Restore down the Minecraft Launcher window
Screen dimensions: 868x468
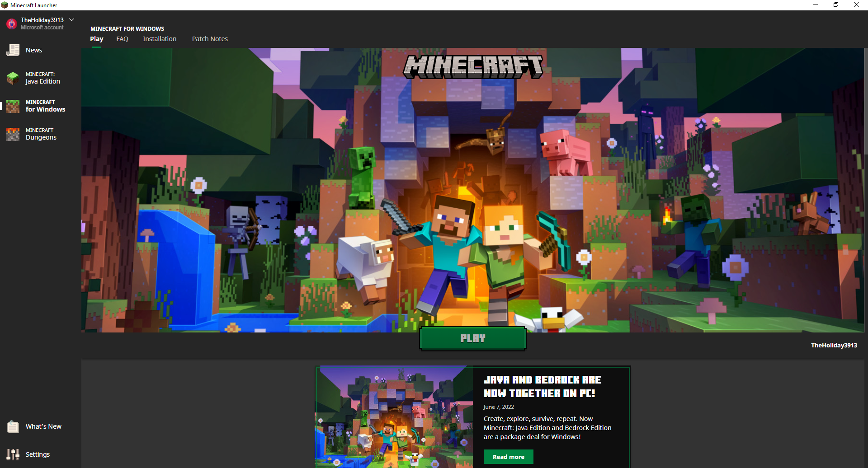tap(836, 5)
